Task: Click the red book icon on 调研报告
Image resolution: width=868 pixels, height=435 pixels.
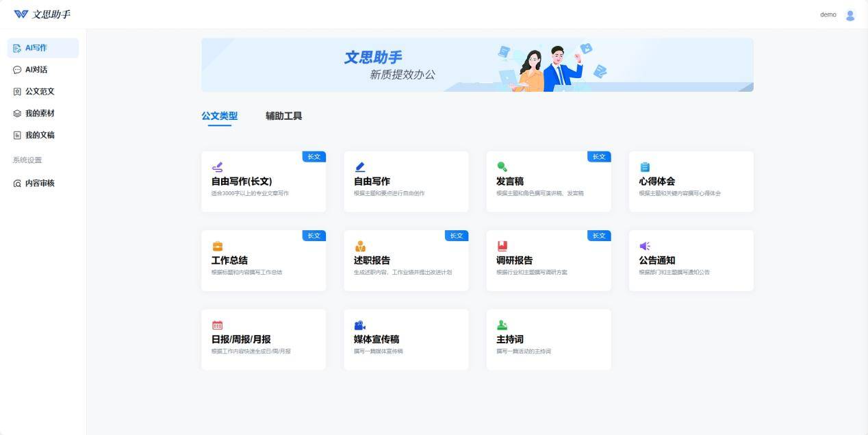Action: [502, 246]
